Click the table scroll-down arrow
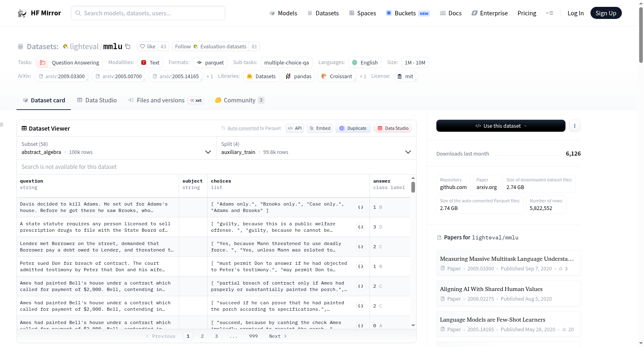Viewport: 644px width, 347px height. coord(413,325)
